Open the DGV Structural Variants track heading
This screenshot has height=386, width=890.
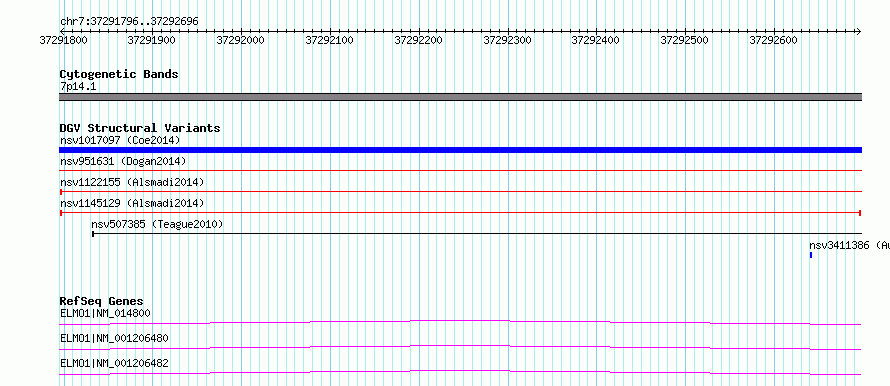pyautogui.click(x=140, y=128)
